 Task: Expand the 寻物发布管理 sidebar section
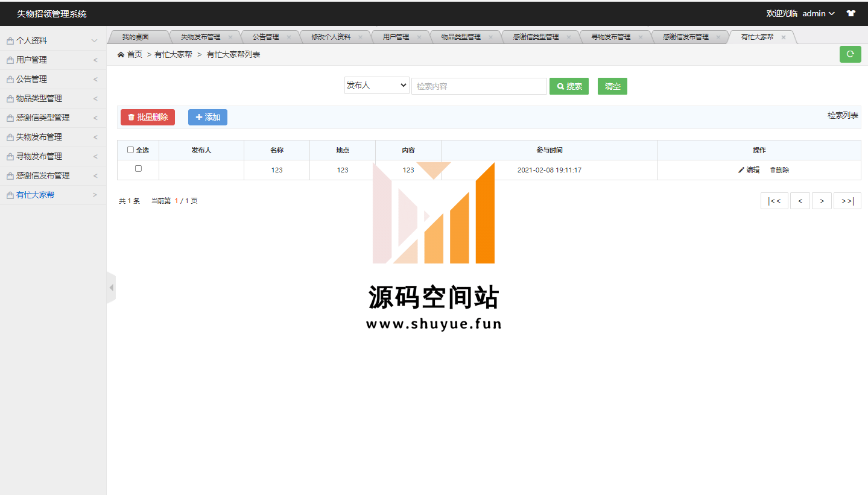click(x=95, y=157)
